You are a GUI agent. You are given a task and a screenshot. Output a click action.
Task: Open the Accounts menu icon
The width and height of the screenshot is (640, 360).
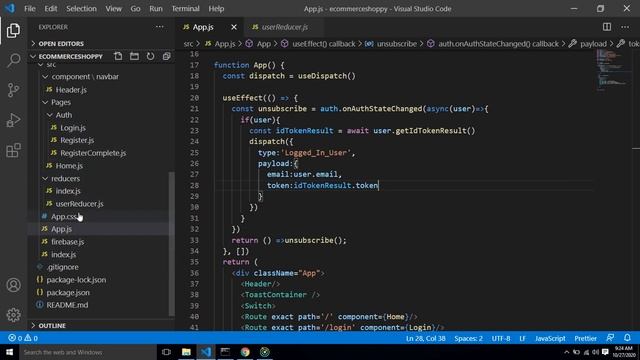[13, 285]
